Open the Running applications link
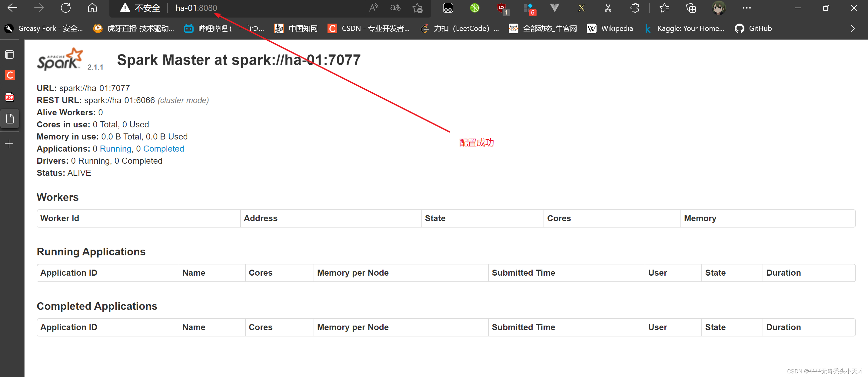 coord(115,149)
